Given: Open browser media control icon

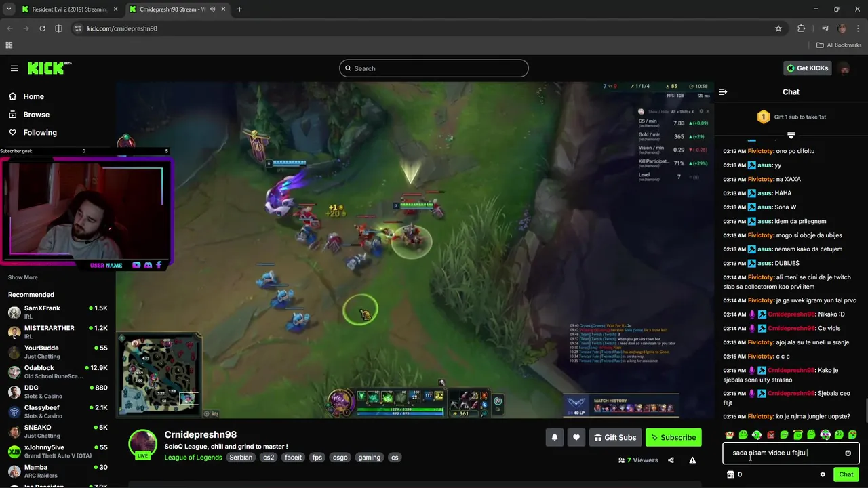Looking at the screenshot, I should [x=825, y=28].
